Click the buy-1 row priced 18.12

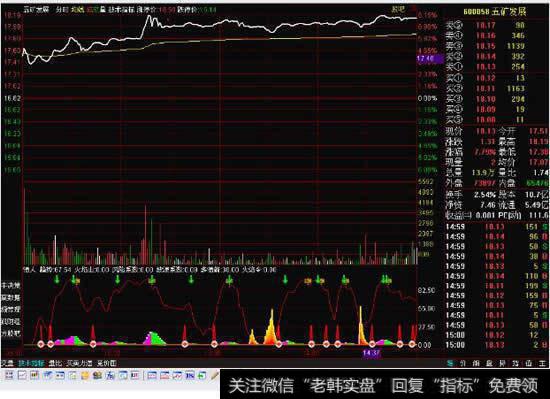click(x=486, y=78)
